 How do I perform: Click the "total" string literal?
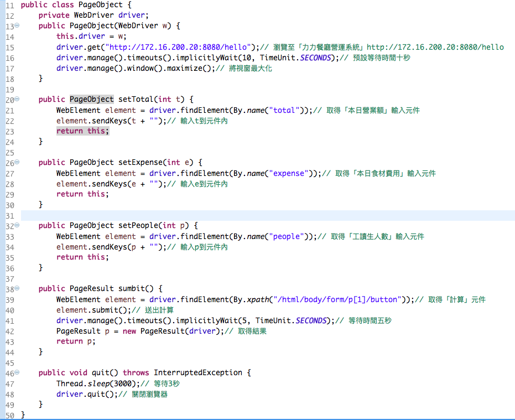click(x=284, y=110)
